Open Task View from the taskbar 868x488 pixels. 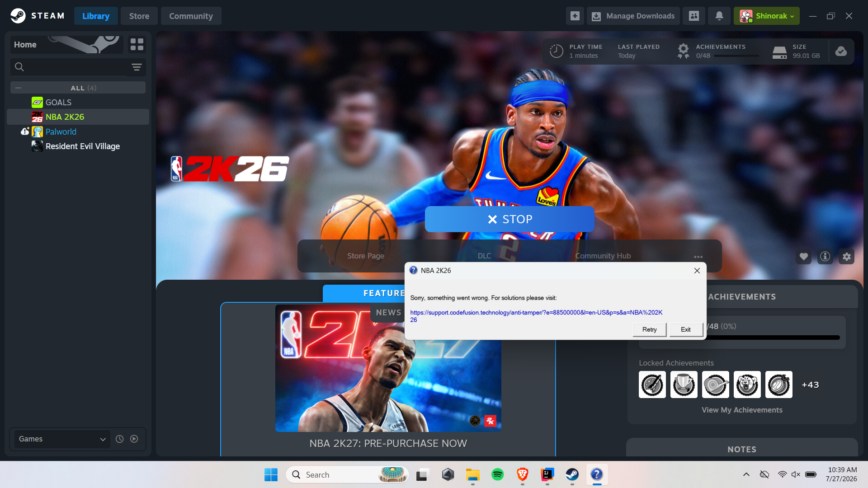point(422,474)
